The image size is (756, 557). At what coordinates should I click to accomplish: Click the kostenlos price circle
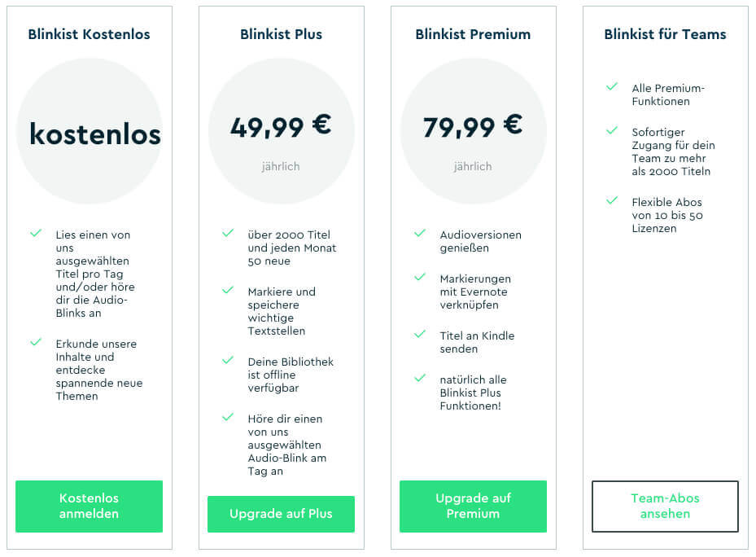pyautogui.click(x=90, y=131)
